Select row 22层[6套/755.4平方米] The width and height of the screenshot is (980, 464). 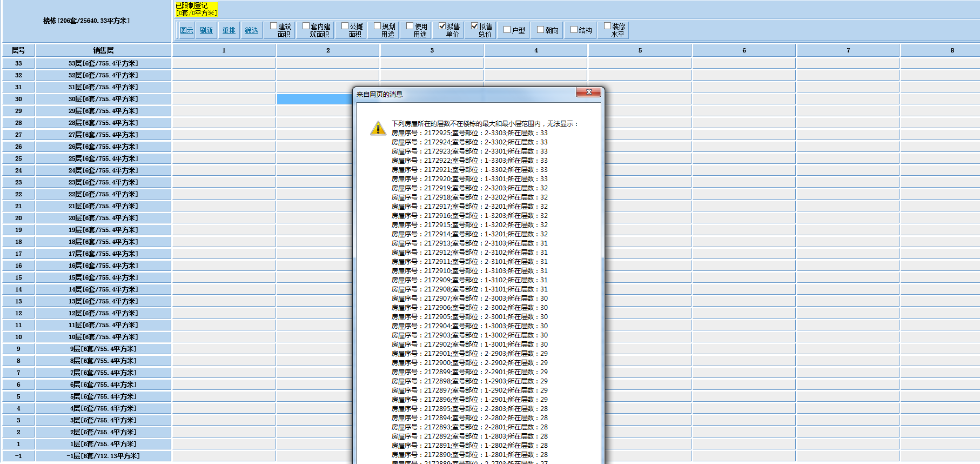point(103,194)
